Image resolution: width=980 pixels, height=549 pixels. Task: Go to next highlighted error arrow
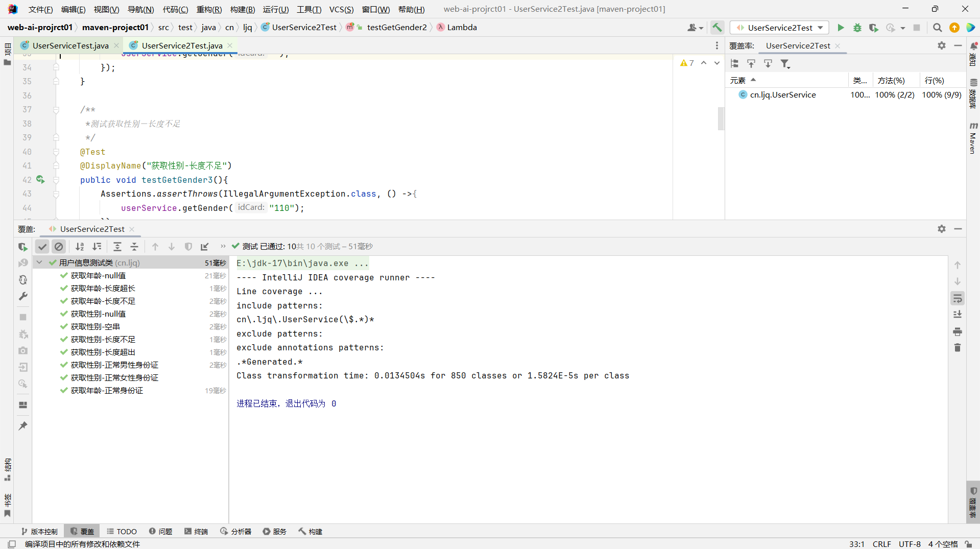[717, 63]
